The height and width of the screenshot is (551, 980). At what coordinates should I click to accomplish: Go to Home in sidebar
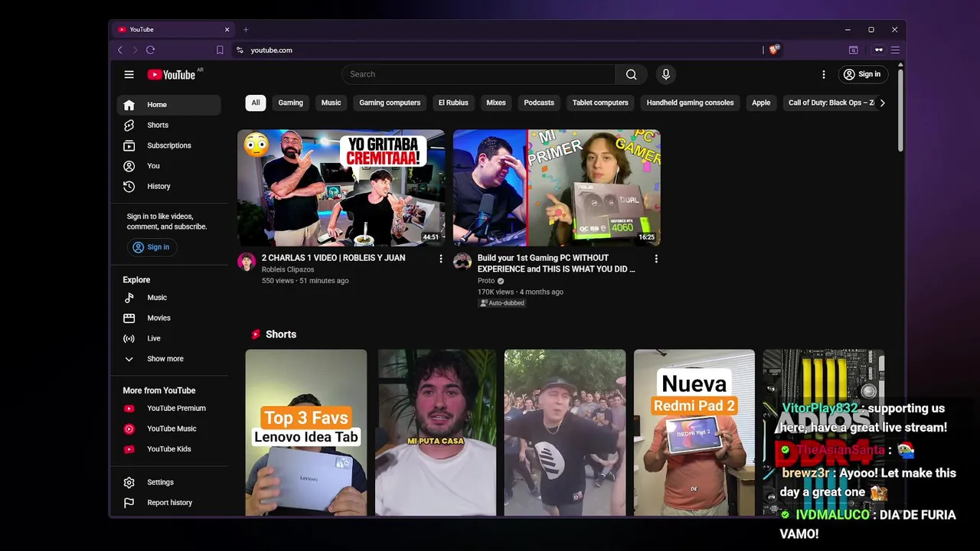click(169, 105)
